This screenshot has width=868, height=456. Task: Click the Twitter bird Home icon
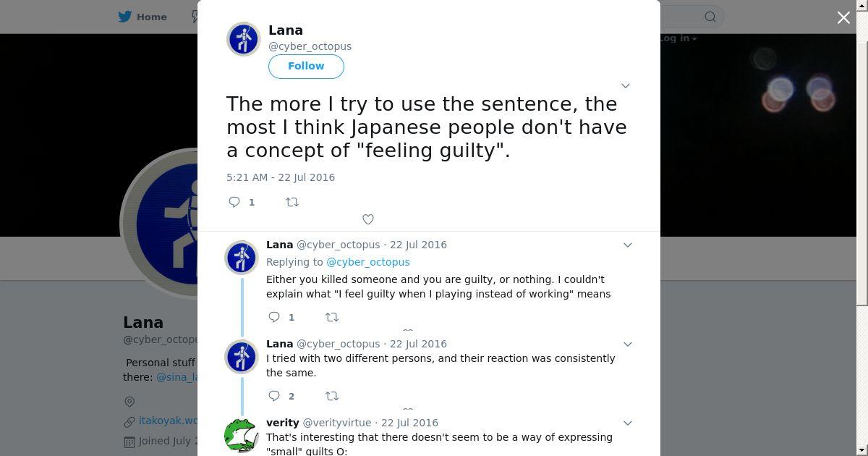126,17
